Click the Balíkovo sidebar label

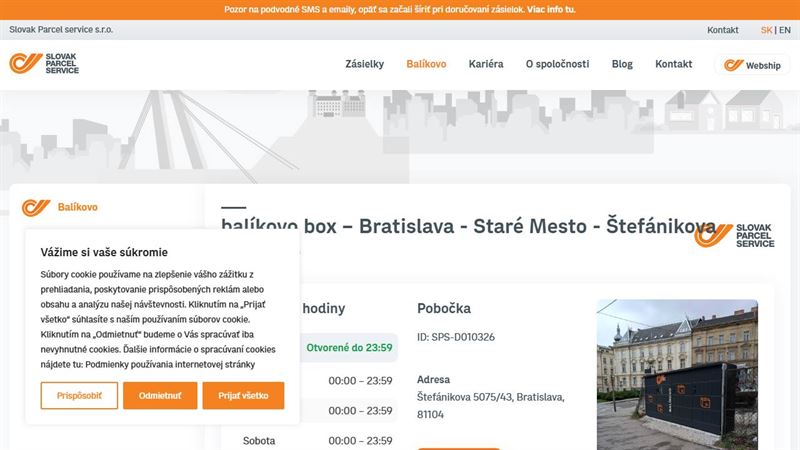point(78,207)
